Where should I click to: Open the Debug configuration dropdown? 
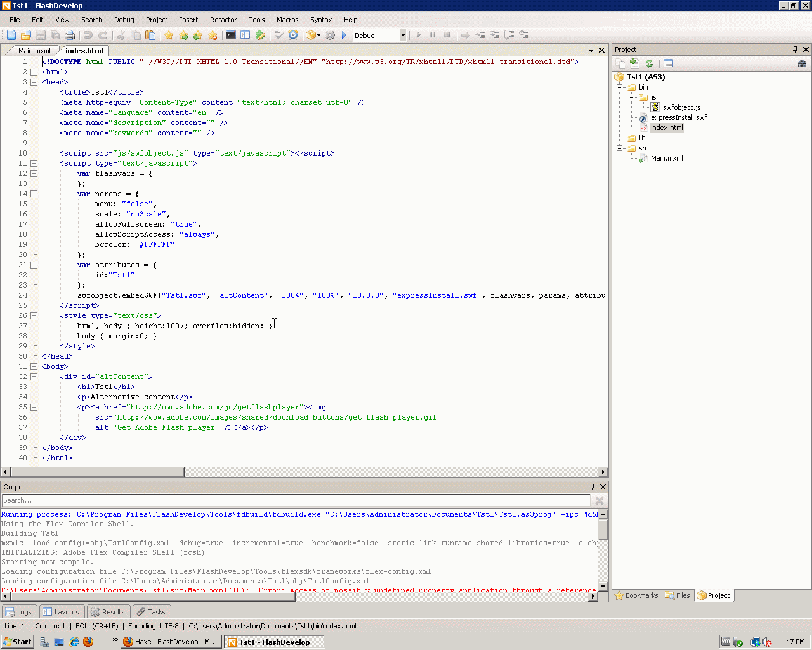(x=402, y=36)
